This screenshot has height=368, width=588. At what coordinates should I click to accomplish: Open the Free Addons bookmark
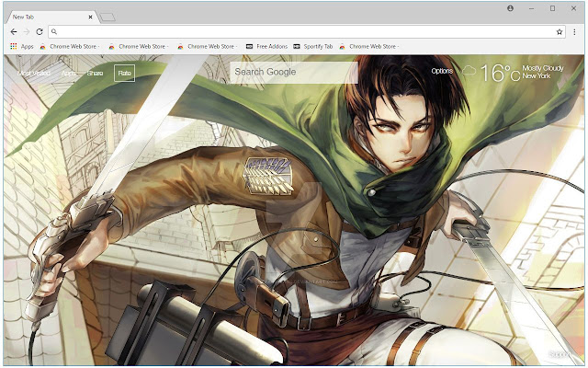pos(266,47)
